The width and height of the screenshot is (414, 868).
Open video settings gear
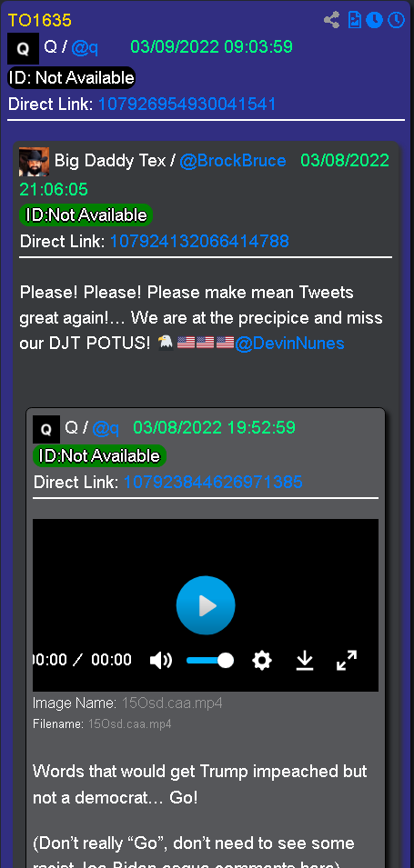point(261,660)
